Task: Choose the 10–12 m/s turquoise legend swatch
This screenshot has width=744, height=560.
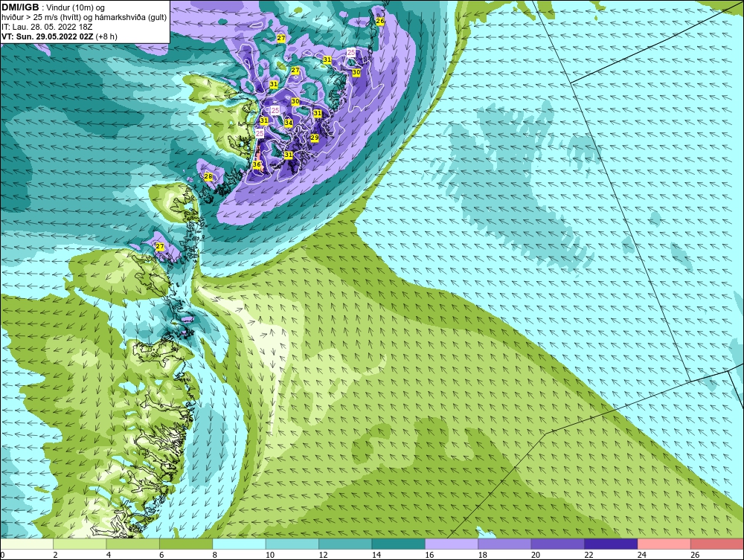Action: (x=292, y=544)
